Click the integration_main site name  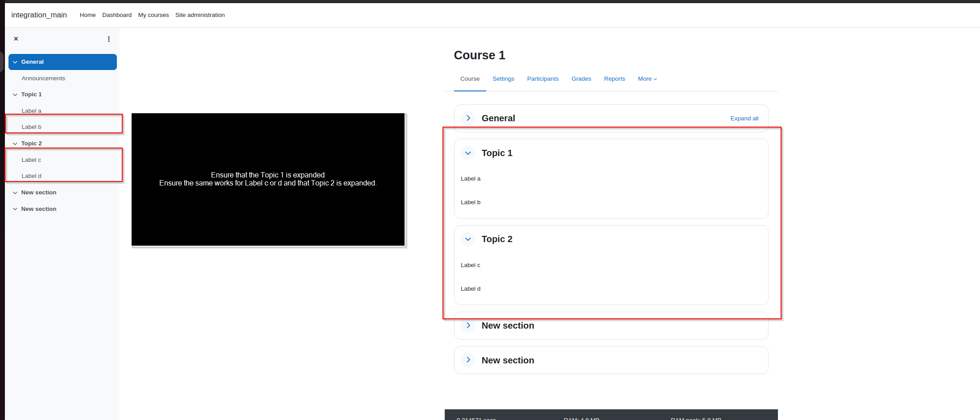tap(39, 15)
